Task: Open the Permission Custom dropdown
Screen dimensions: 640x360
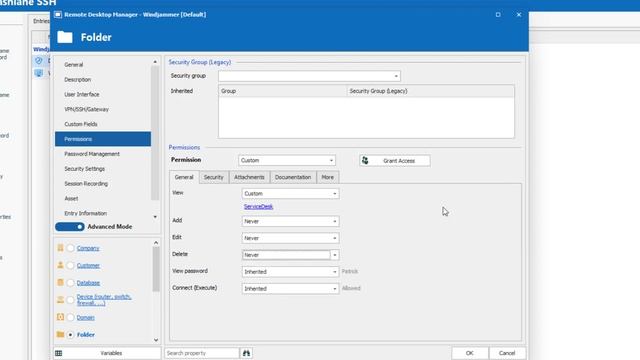Action: coord(287,160)
